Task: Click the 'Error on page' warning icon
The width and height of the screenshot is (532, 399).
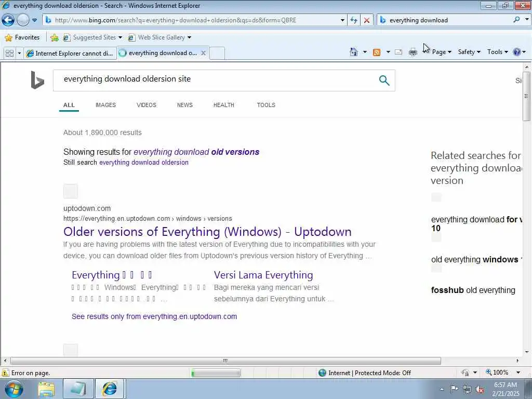Action: point(5,373)
